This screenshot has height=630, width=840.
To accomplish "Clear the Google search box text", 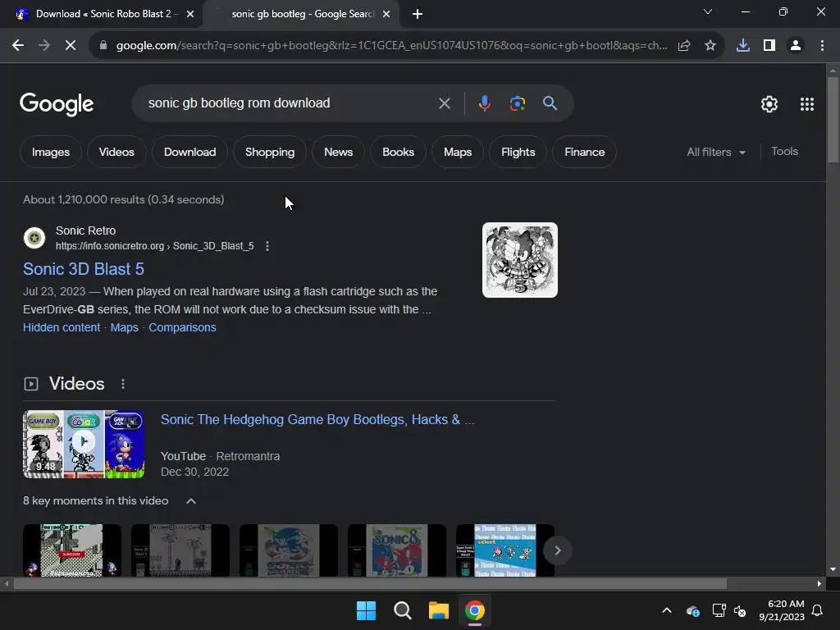I will click(444, 103).
